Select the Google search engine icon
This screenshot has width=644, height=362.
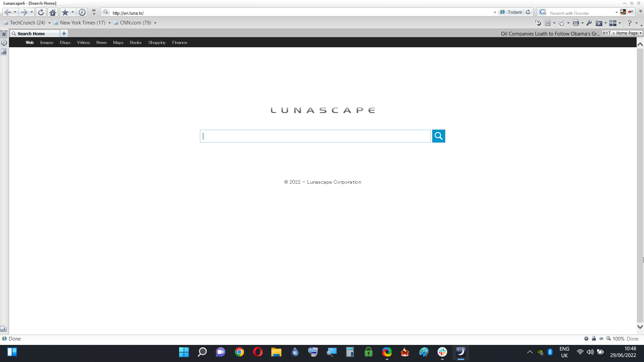point(543,12)
